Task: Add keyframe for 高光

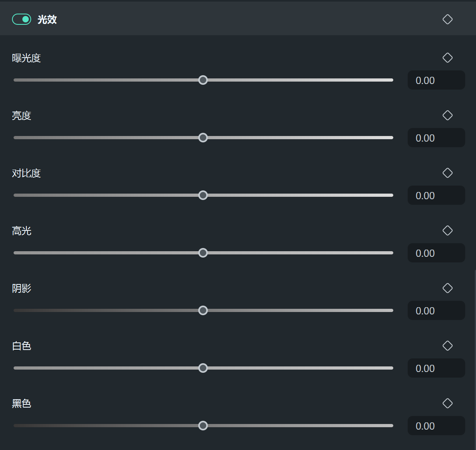Action: click(448, 230)
